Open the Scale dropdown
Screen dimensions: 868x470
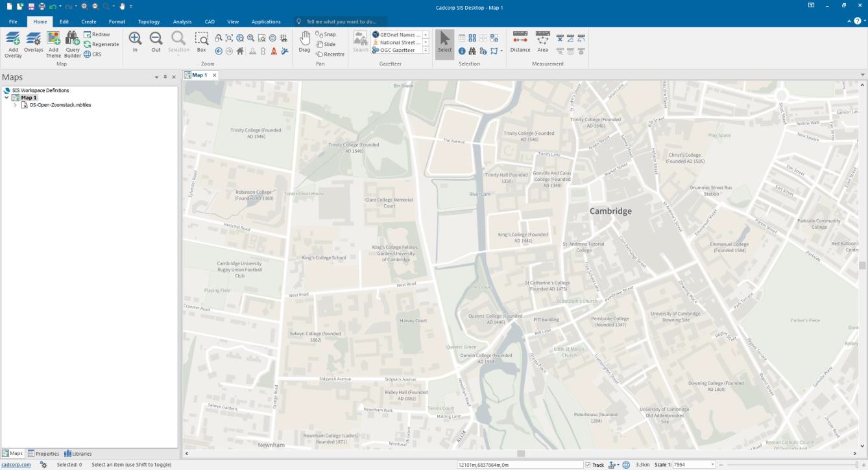[x=712, y=465]
